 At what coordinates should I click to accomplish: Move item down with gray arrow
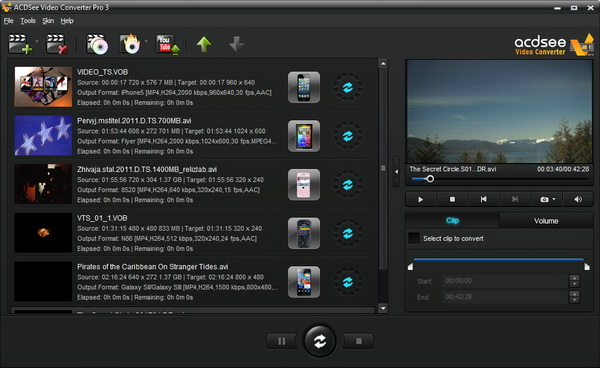[x=236, y=44]
